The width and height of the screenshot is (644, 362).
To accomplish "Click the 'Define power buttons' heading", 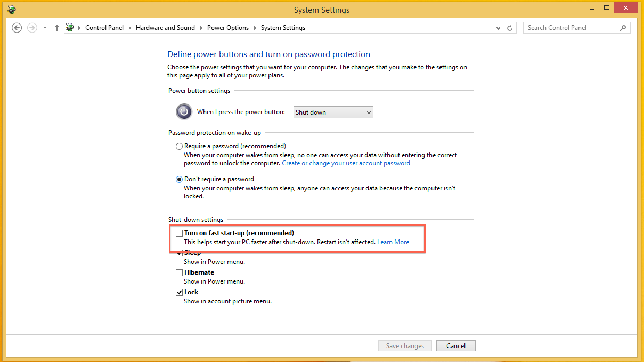I will click(268, 54).
